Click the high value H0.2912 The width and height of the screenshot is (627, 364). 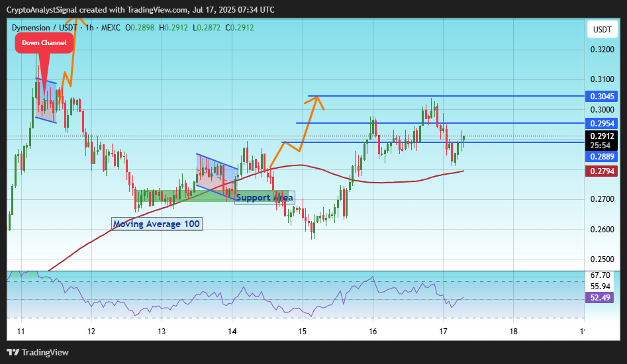coord(173,28)
